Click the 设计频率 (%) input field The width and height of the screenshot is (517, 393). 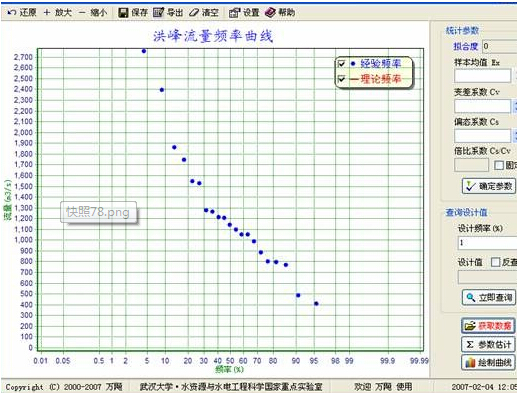pos(487,243)
